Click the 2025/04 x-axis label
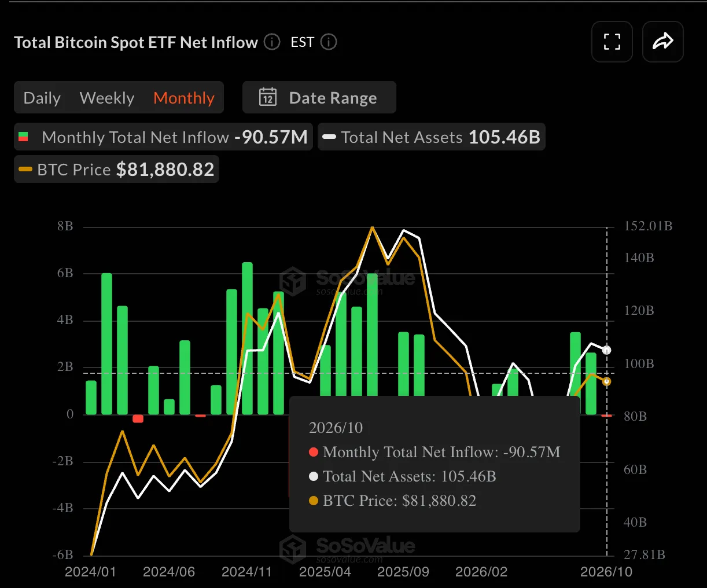707x588 pixels. [325, 572]
